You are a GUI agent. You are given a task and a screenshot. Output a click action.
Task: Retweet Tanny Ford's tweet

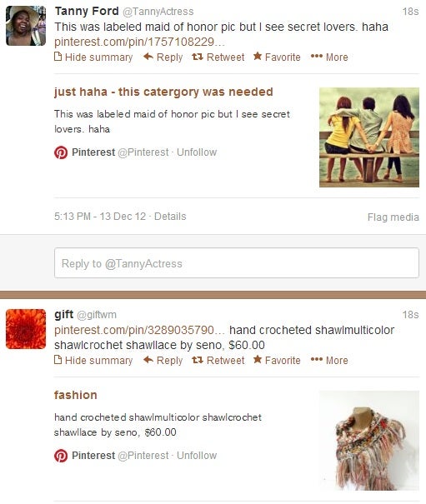coord(218,57)
